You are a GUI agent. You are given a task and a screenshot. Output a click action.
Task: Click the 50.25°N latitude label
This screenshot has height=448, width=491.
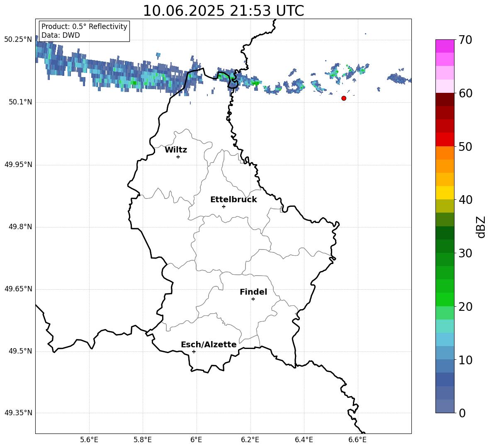[x=18, y=40]
